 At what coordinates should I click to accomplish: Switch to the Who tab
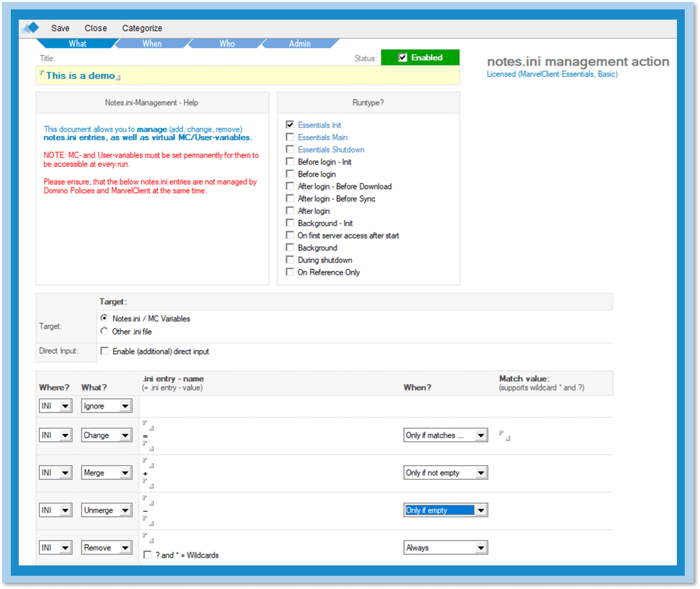(227, 44)
